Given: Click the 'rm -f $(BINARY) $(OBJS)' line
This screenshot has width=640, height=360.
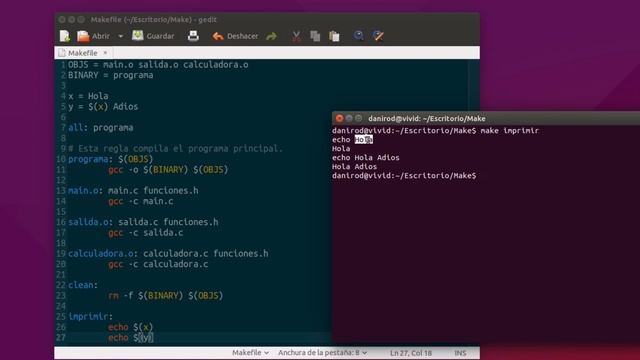Looking at the screenshot, I should 166,296.
